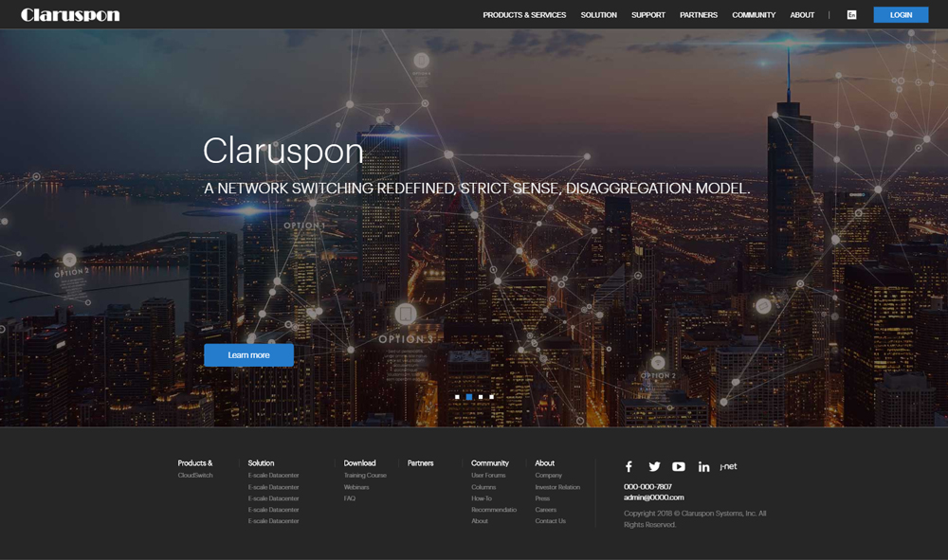The height and width of the screenshot is (560, 948).
Task: Click the En language icon in header
Action: point(851,15)
